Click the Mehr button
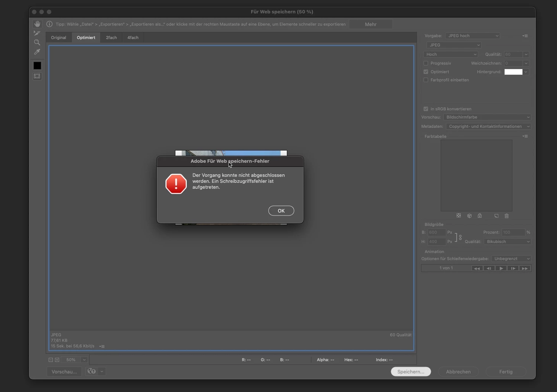This screenshot has width=557, height=392. 371,24
